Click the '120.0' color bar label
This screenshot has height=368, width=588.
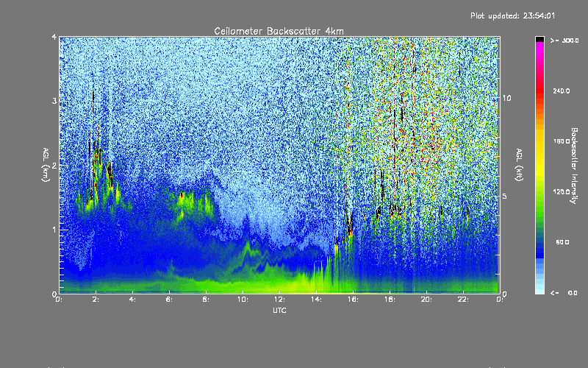click(x=562, y=192)
